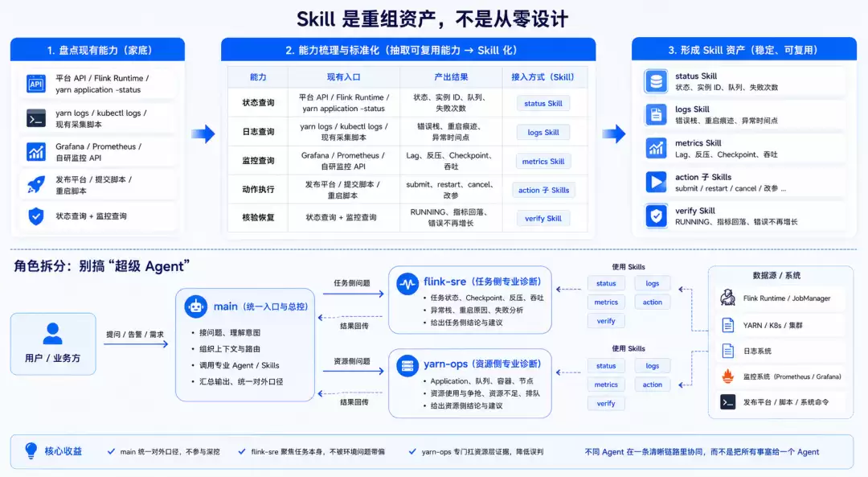
Task: Click the document icon beside YARN / K8s / 集群
Action: pyautogui.click(x=728, y=325)
